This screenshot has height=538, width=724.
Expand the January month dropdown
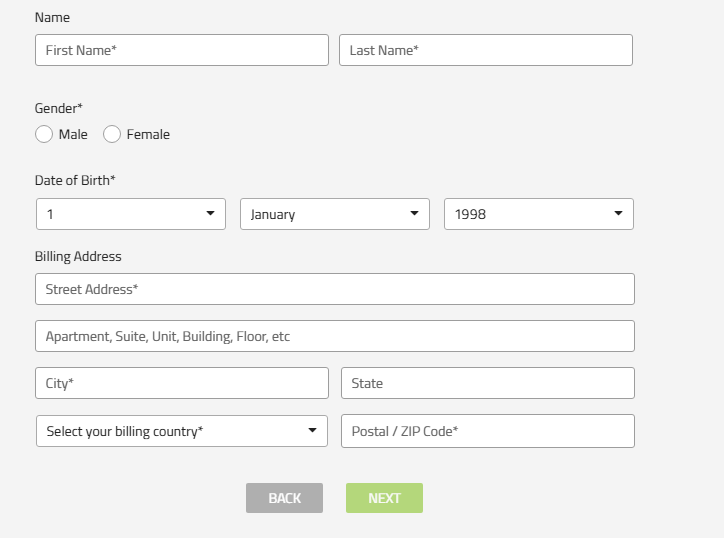(x=334, y=214)
